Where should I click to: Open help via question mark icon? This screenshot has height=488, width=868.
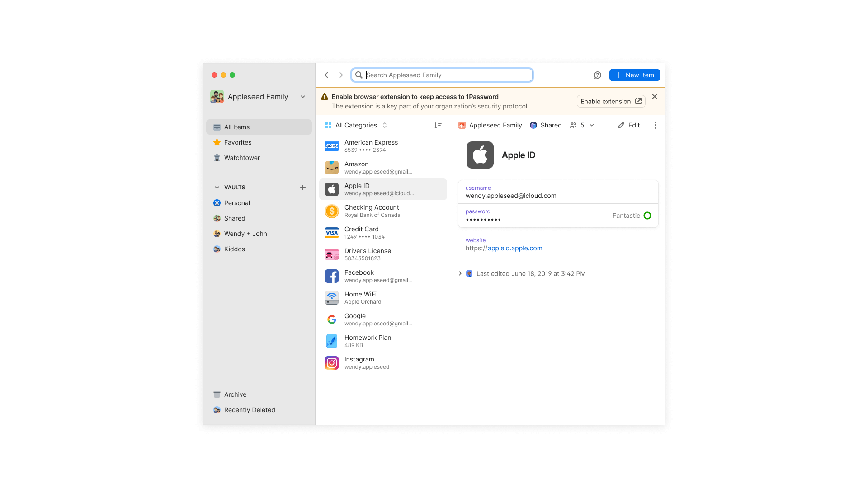598,75
